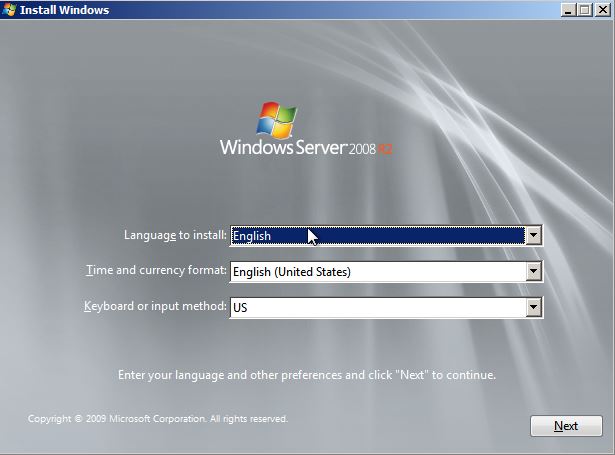615x455 pixels.
Task: Click the "Language to install:" label
Action: point(175,235)
